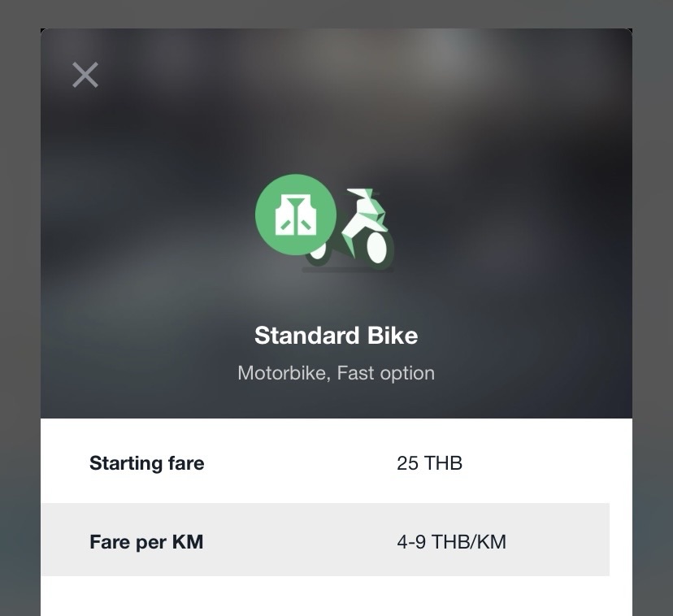The width and height of the screenshot is (673, 616).
Task: Select the Standard Bike title
Action: [336, 336]
